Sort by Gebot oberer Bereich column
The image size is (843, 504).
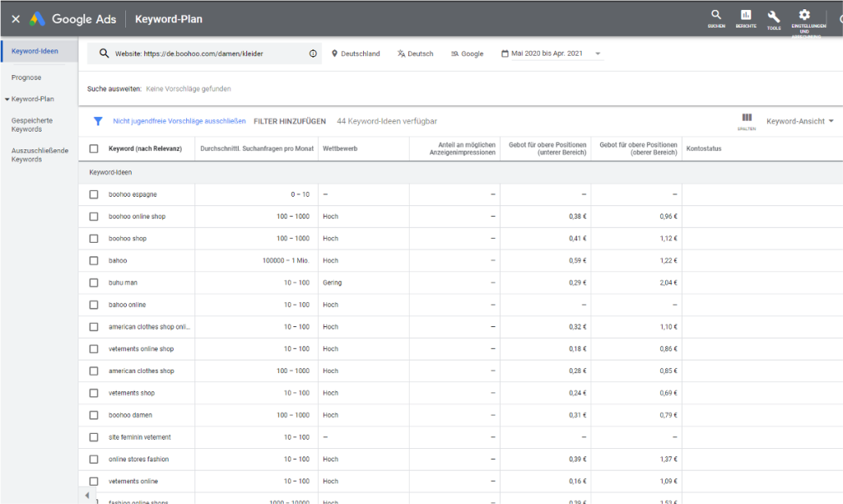[639, 149]
